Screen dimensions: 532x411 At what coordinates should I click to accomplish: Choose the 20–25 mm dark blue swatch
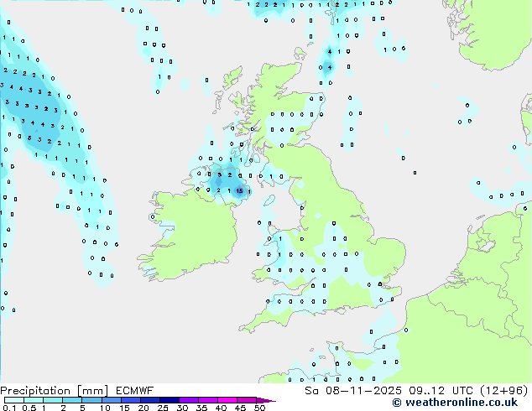point(149,400)
